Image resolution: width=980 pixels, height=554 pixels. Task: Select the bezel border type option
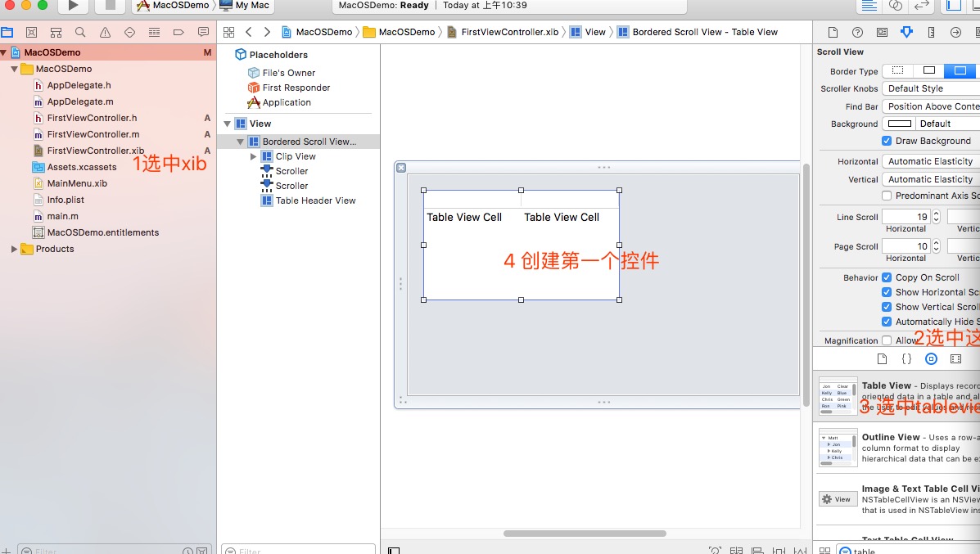[x=960, y=70]
